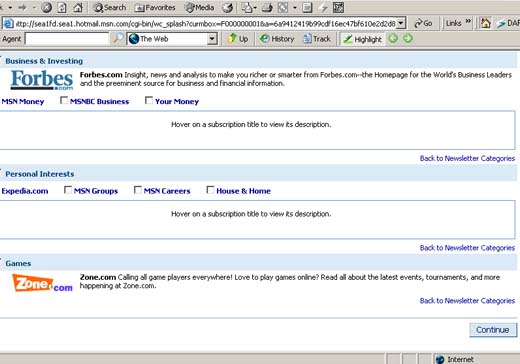This screenshot has height=364, width=520.
Task: Back to Newsletter Categories under Games
Action: [467, 301]
